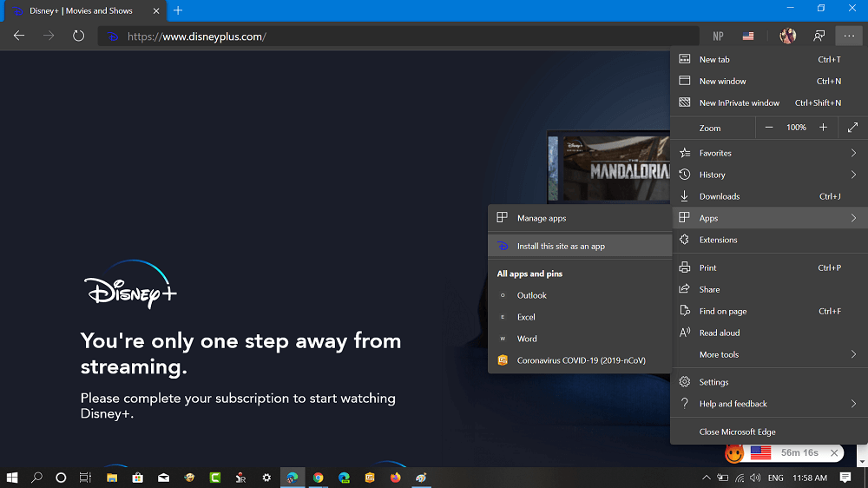Close the 56m 16s timer popup
The image size is (868, 488).
point(833,453)
